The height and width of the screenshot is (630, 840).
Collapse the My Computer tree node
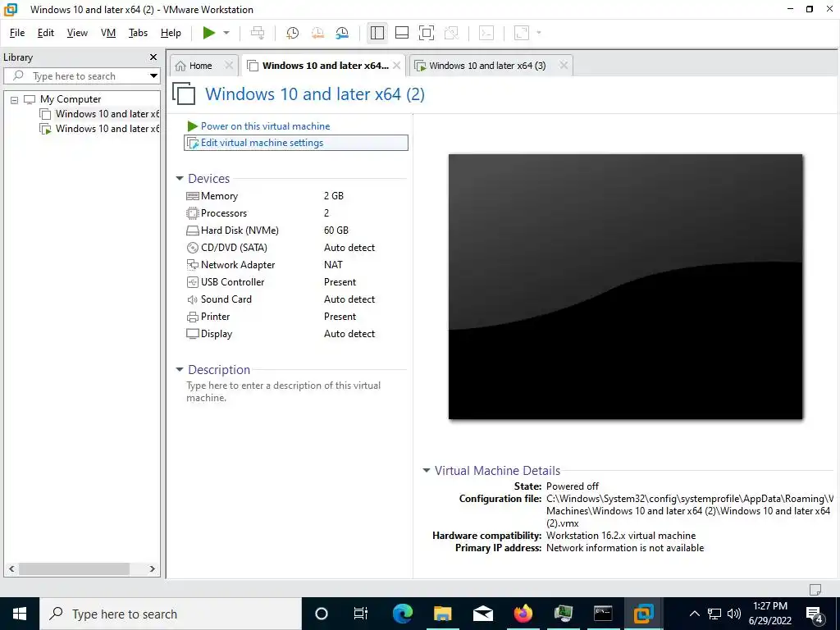tap(15, 99)
